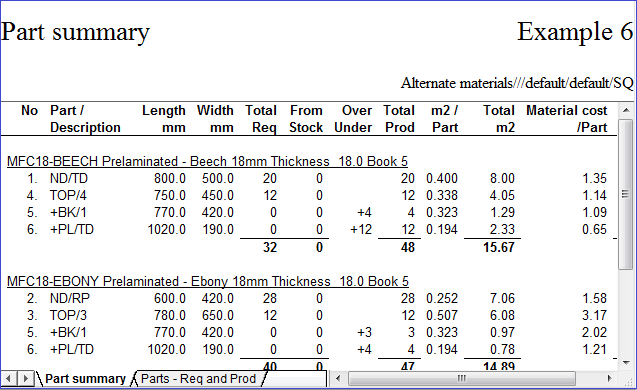This screenshot has height=390, width=637.
Task: Click the 750.0 length value
Action: click(170, 195)
